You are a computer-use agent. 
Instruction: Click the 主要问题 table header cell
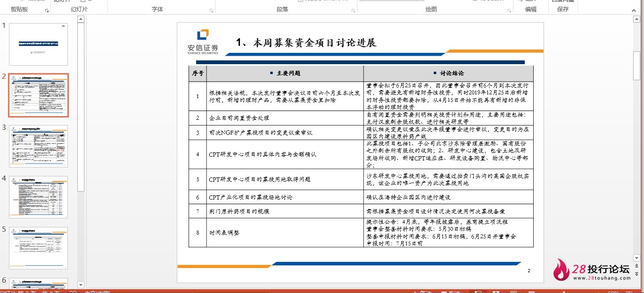pyautogui.click(x=285, y=74)
